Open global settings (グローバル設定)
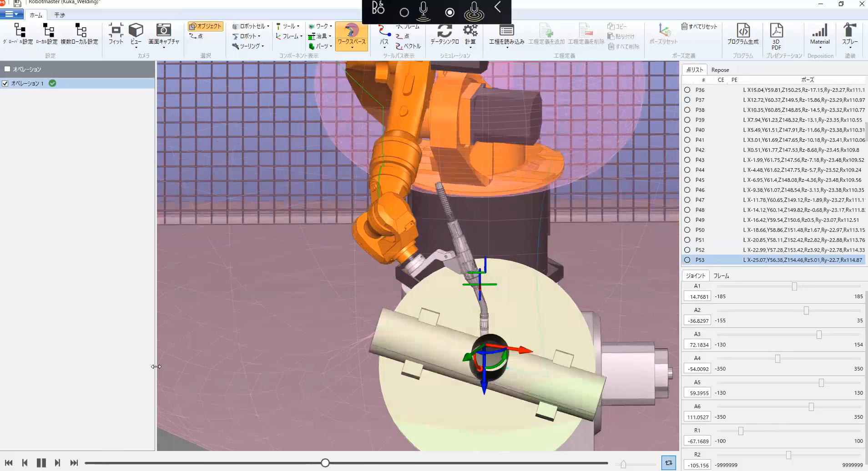Screen dimensions: 868x471 click(18, 34)
